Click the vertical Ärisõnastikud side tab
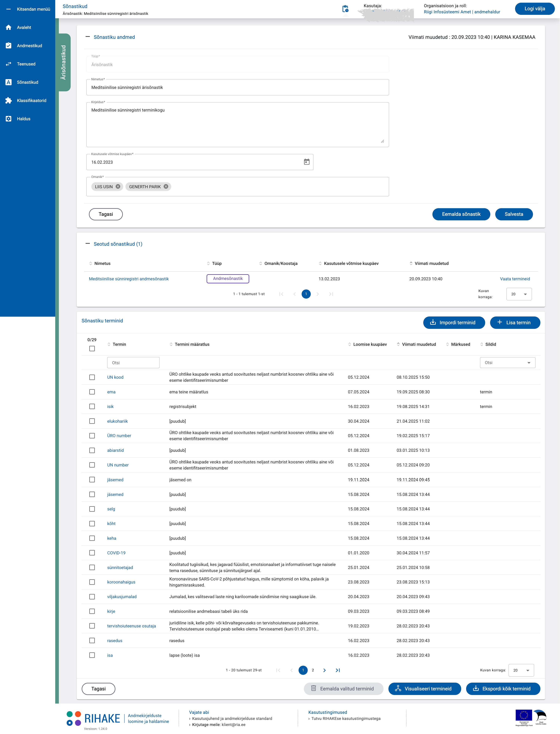This screenshot has width=560, height=734. [63, 62]
